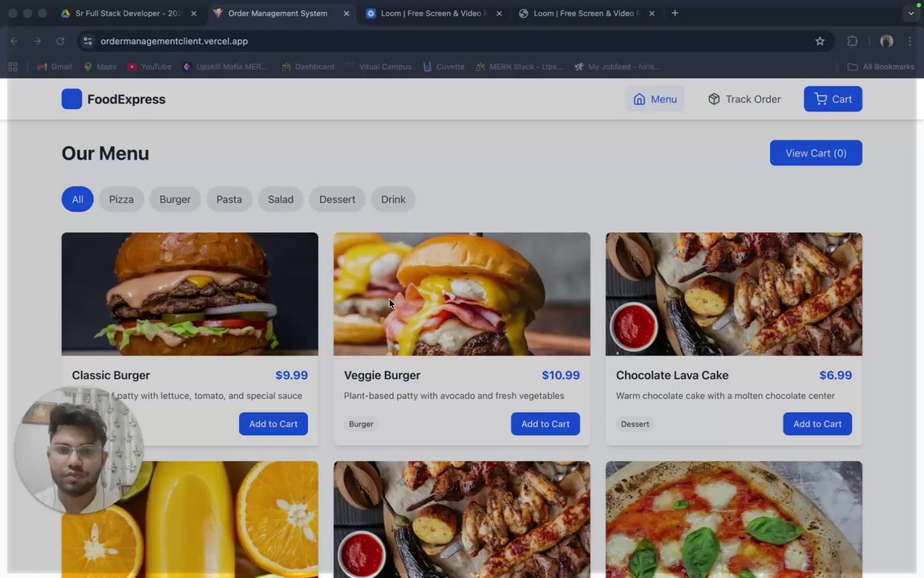Open the Cart button in the header
The image size is (924, 578).
(x=833, y=99)
